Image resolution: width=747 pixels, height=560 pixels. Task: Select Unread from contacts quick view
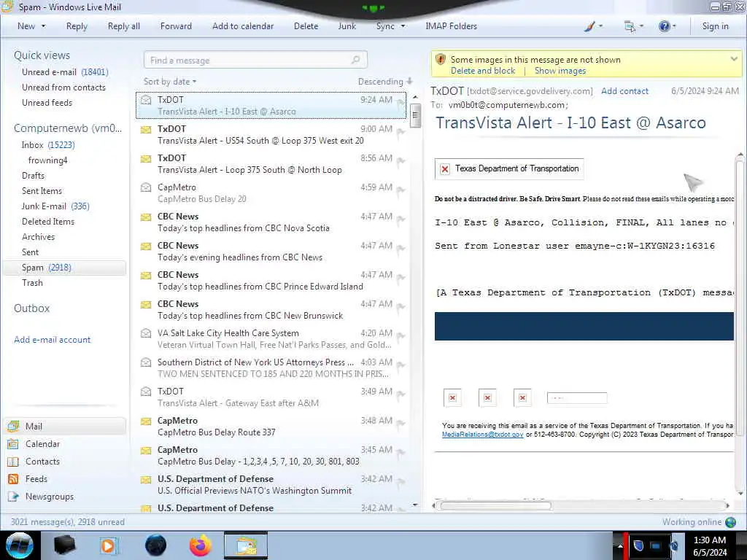pos(63,87)
